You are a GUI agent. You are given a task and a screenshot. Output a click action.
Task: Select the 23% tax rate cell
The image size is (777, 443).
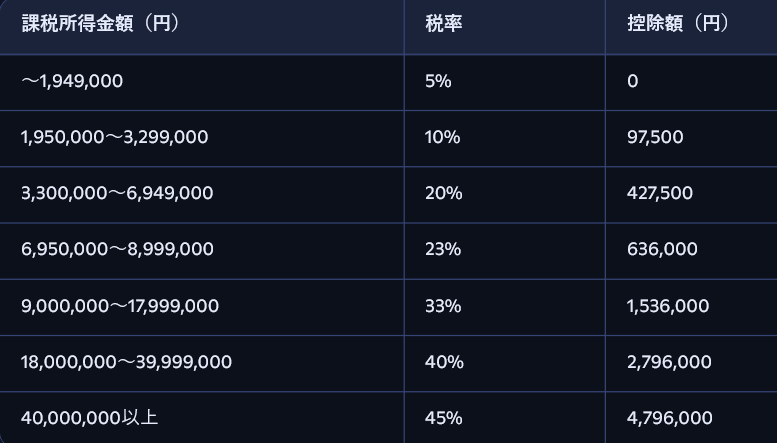(x=443, y=249)
